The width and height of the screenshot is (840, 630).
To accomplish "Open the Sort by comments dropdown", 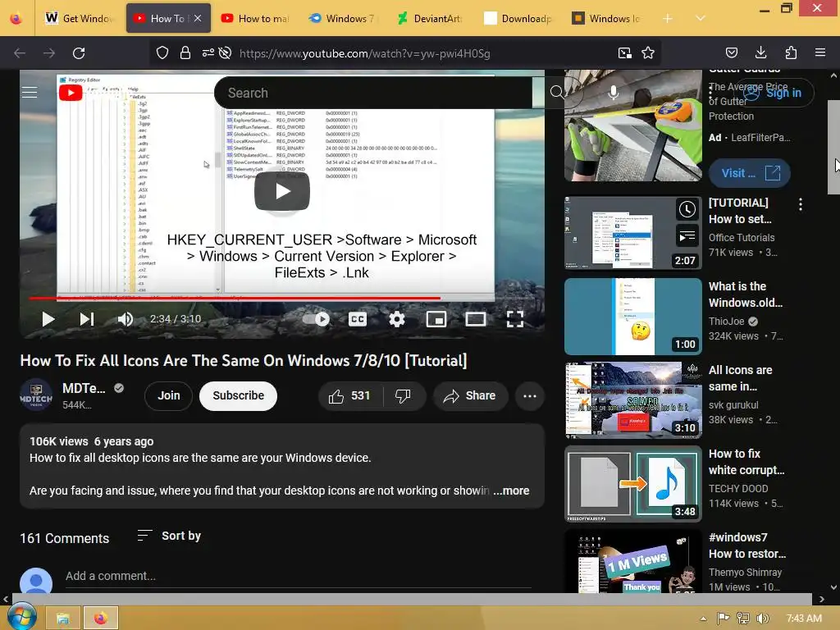I will click(169, 536).
